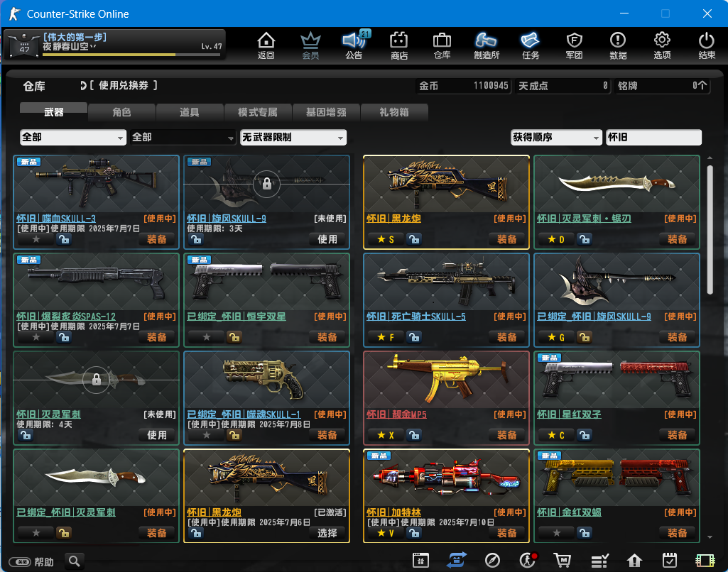728x572 pixels.
Task: Click the search field containing 怀旧
Action: tap(653, 137)
